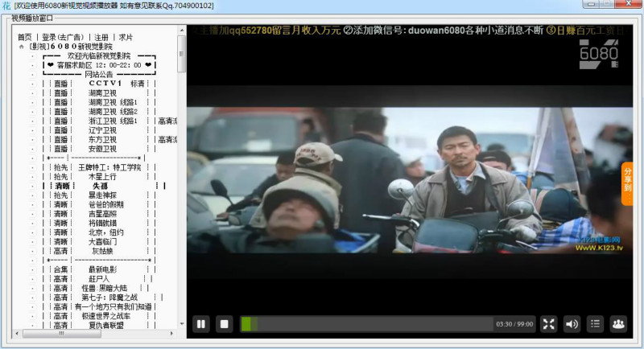Select 大喜临门 movie
Image resolution: width=644 pixels, height=349 pixels.
pos(99,241)
